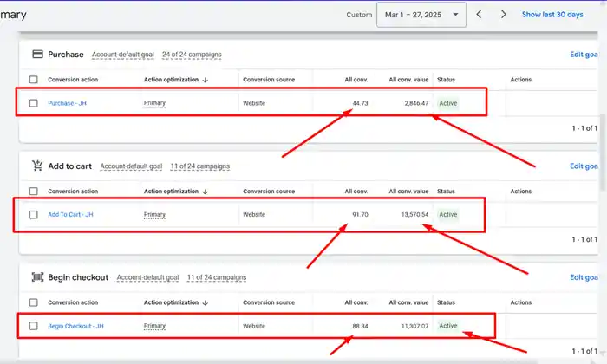
Task: Open Edit goal for Purchase
Action: click(584, 55)
